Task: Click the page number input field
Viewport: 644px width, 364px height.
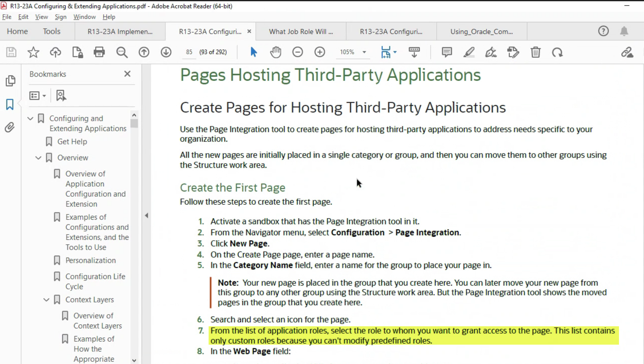Action: (x=189, y=52)
